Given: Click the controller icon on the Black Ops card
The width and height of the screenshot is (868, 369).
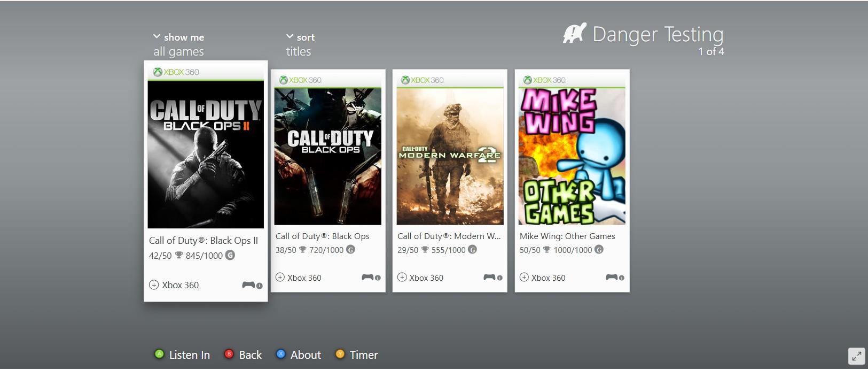Looking at the screenshot, I should [367, 277].
